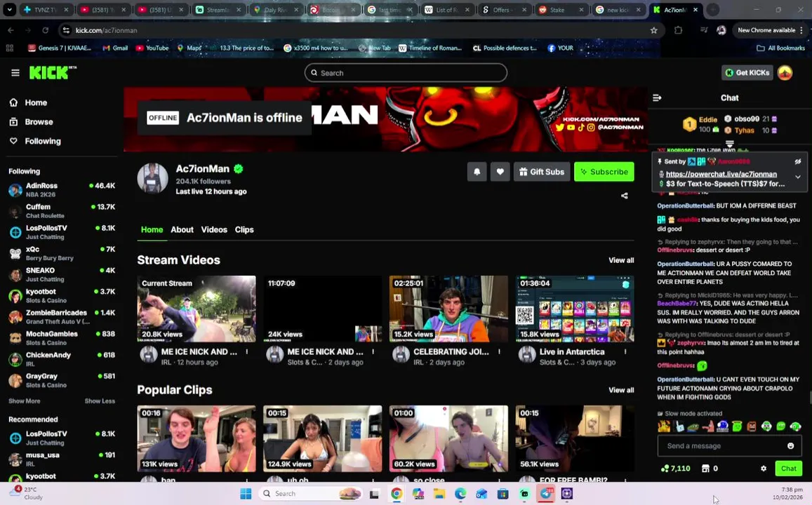
Task: Open xQc channel in Following list
Action: coord(62,253)
